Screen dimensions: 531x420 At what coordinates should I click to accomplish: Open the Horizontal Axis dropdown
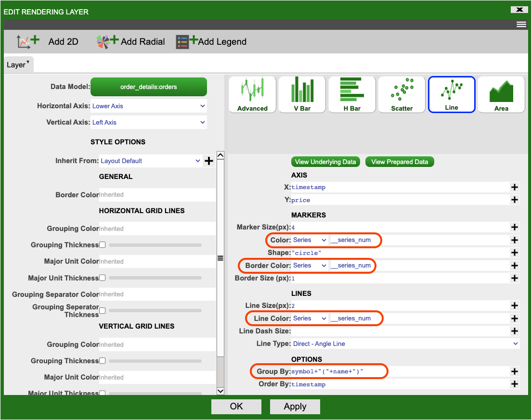click(149, 106)
